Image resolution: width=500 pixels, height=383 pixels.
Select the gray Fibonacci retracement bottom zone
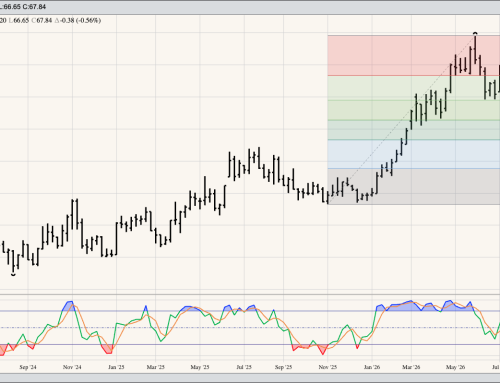(x=414, y=186)
